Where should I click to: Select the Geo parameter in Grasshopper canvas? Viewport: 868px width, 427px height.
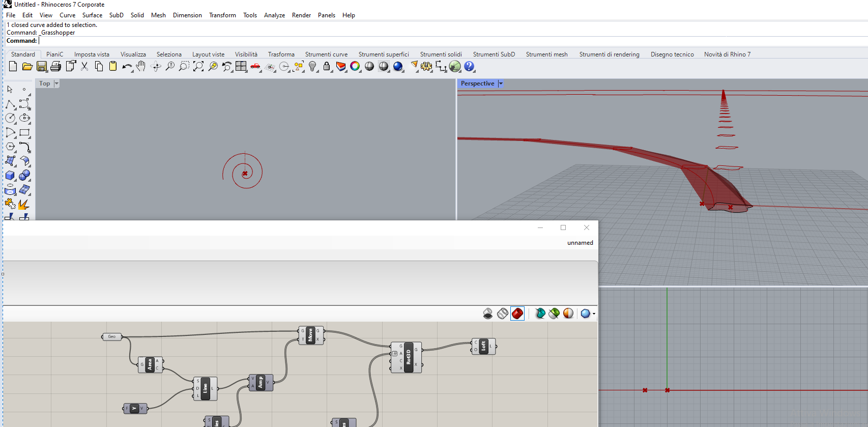click(x=112, y=336)
